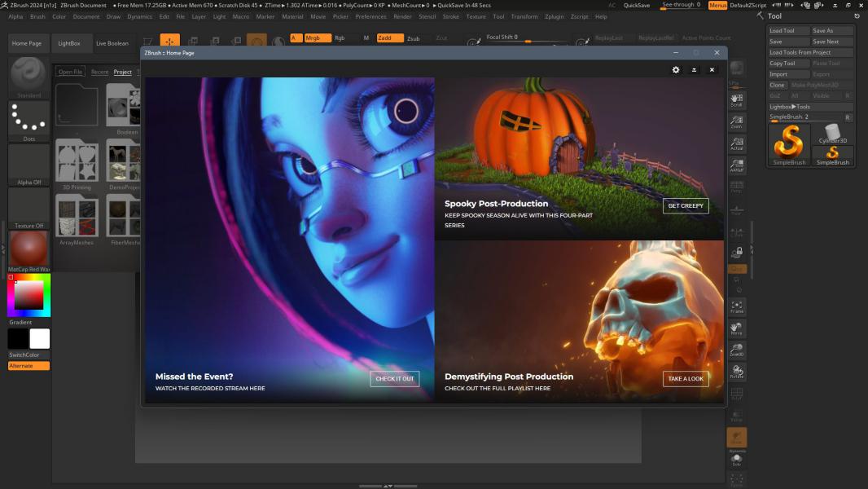Toggle Zadd mode
The height and width of the screenshot is (489, 868).
coord(390,38)
